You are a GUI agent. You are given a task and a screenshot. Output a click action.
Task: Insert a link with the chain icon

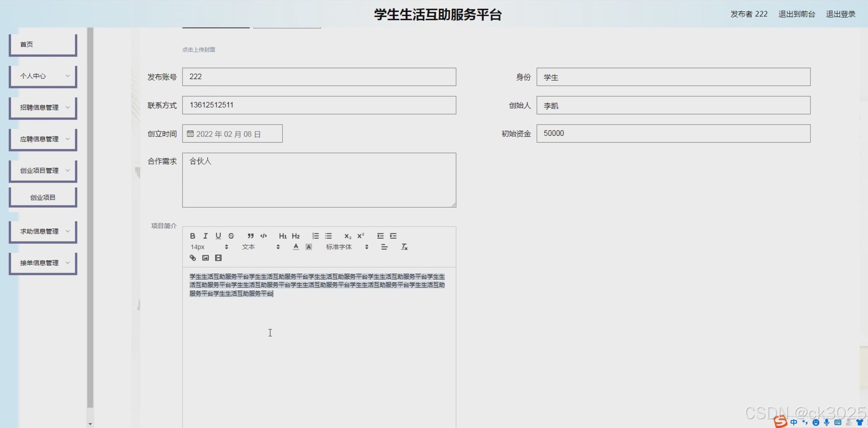coord(193,258)
